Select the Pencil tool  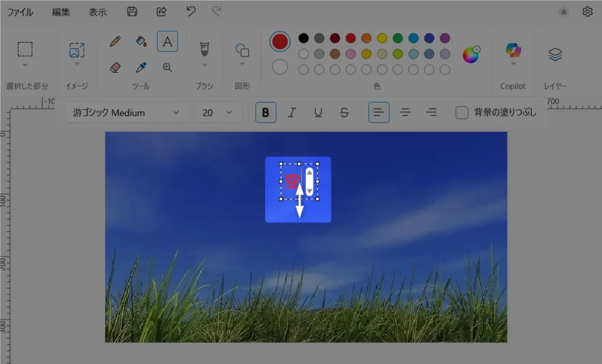115,41
